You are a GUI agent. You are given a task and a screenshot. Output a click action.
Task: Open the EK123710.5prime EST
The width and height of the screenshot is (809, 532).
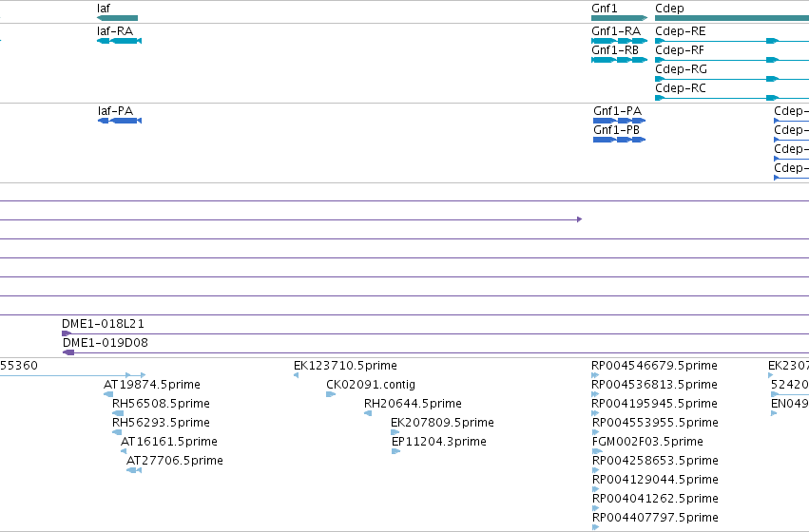tap(297, 375)
